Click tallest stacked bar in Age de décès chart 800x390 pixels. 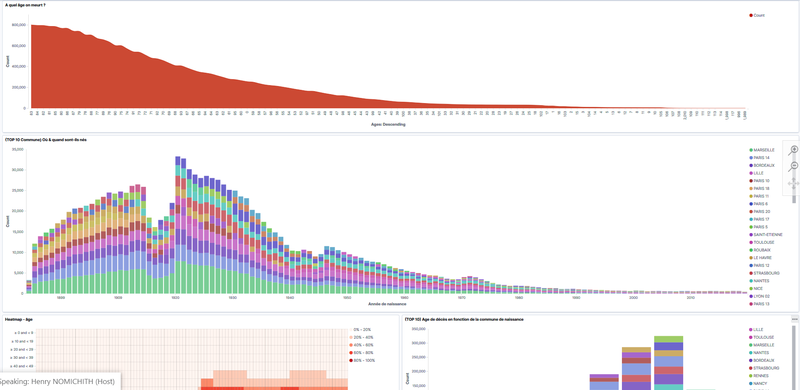[x=668, y=363]
